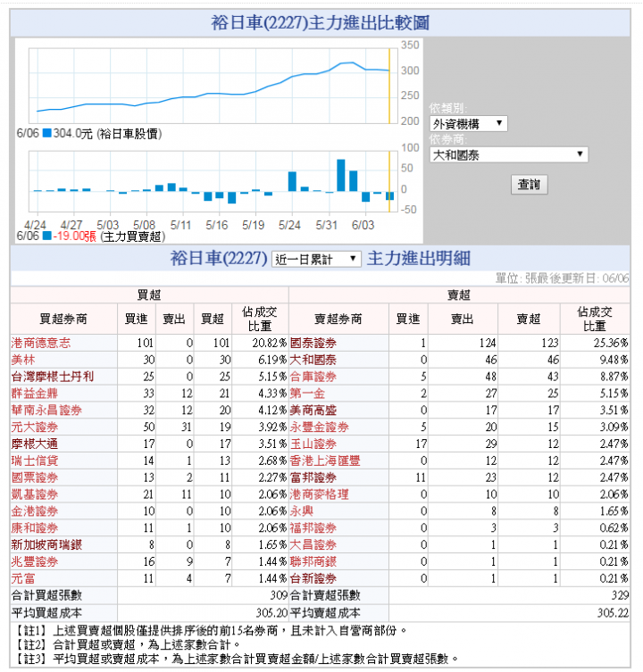Screen dimensions: 643x672
Task: Click total net-buy value 309
Action: click(279, 595)
